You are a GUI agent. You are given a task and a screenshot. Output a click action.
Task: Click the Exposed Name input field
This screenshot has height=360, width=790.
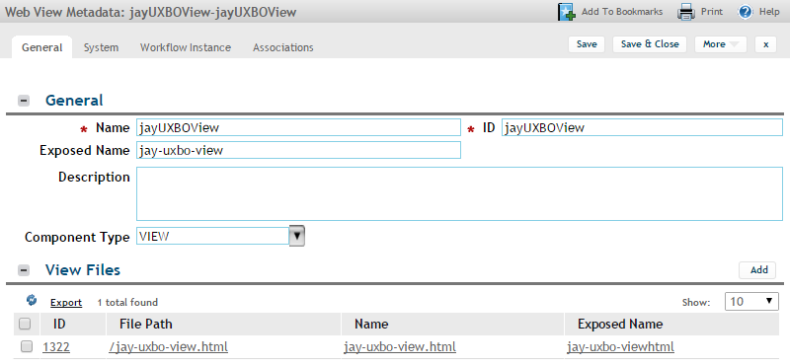298,150
